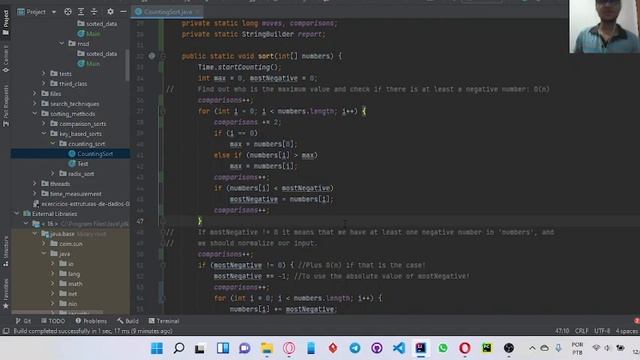Open the TODO tool window tab

pos(53,321)
